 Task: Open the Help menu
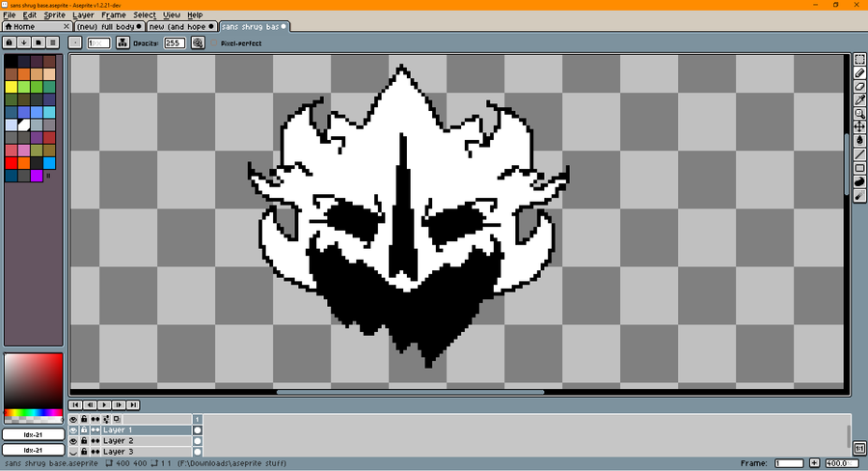coord(195,15)
